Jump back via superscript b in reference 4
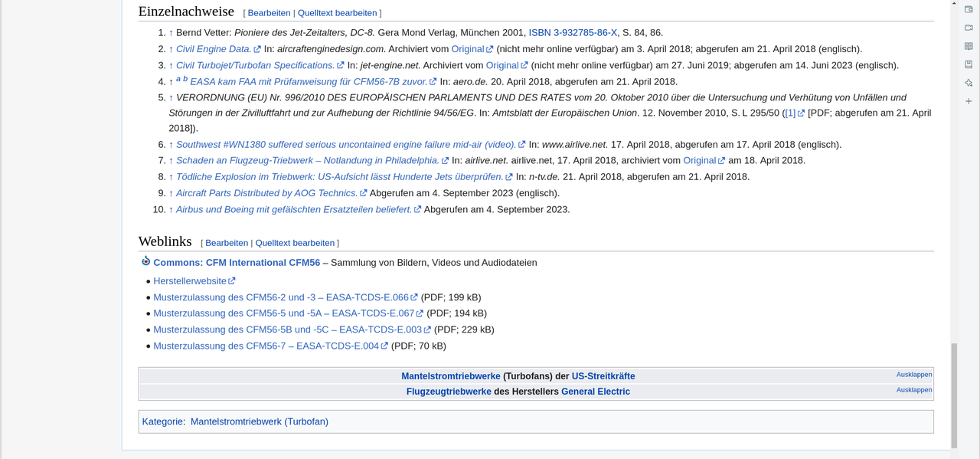Screen dimensions: 980x459 pyautogui.click(x=185, y=79)
